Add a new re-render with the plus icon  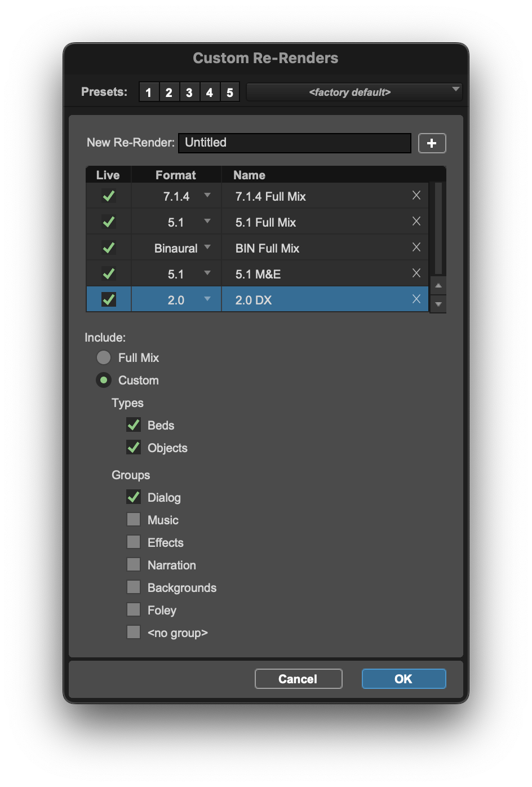click(432, 143)
